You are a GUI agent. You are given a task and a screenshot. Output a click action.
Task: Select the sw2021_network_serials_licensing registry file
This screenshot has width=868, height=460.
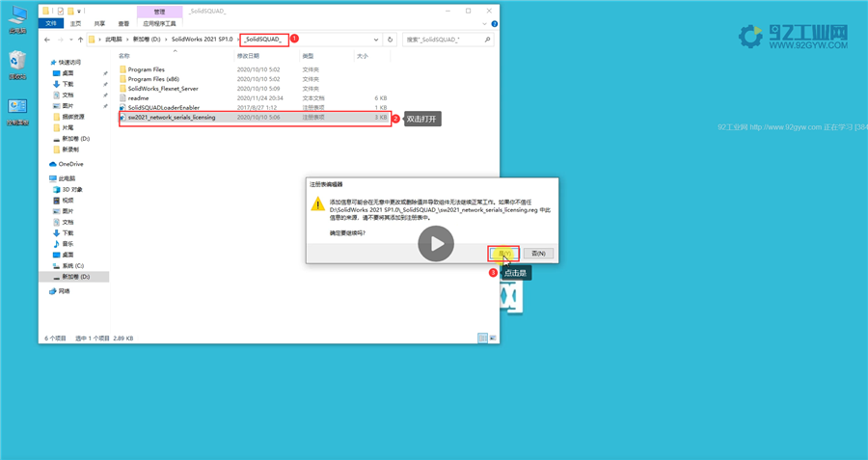(x=255, y=118)
